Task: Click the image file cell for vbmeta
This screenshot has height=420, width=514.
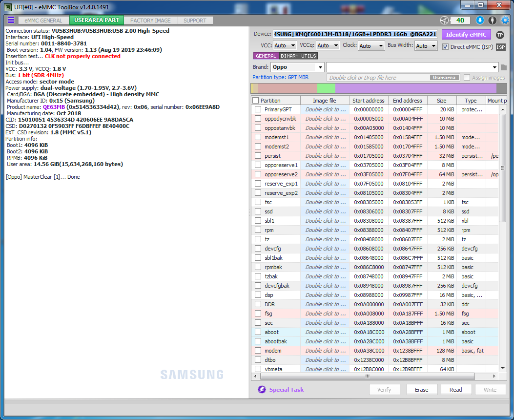Action: coord(325,369)
